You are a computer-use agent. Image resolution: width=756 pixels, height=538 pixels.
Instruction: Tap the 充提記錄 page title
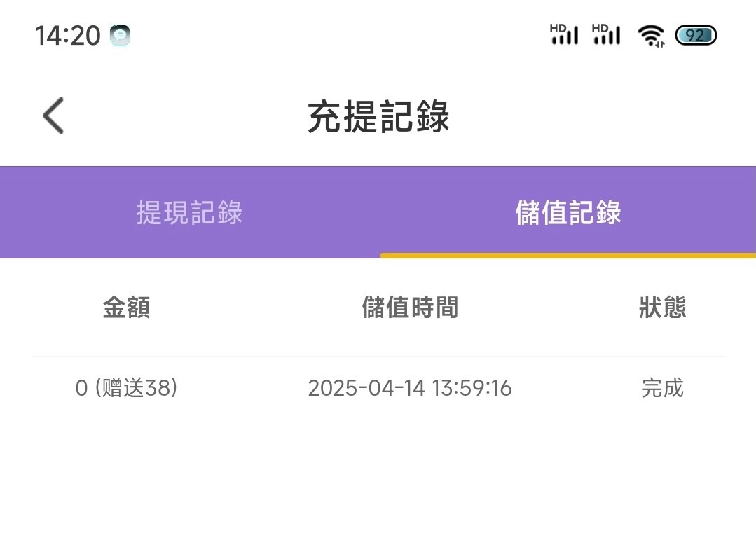[x=378, y=117]
